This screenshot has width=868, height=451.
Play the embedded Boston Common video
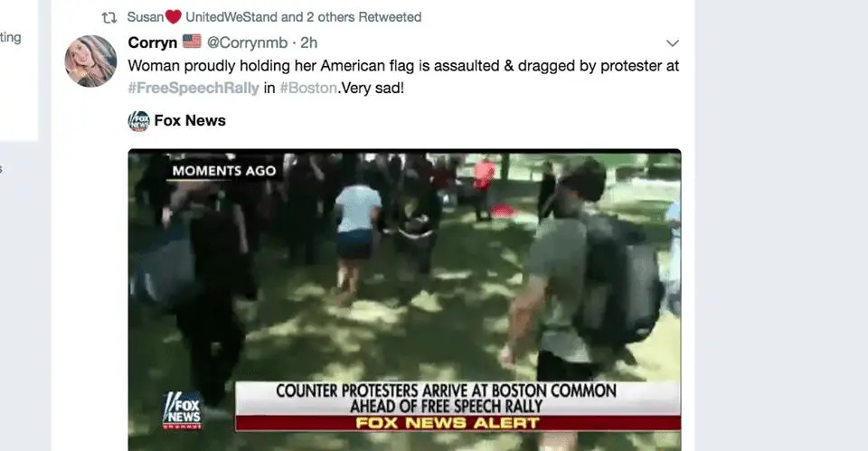pyautogui.click(x=405, y=300)
